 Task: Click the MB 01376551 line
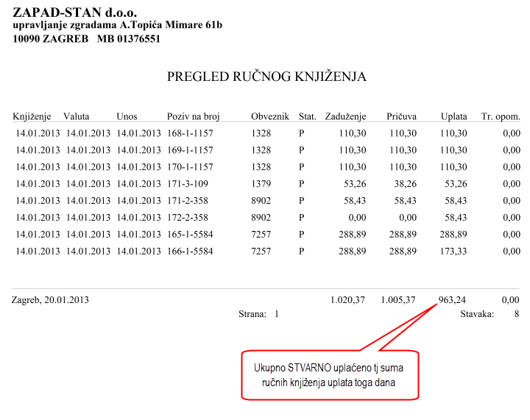click(128, 39)
